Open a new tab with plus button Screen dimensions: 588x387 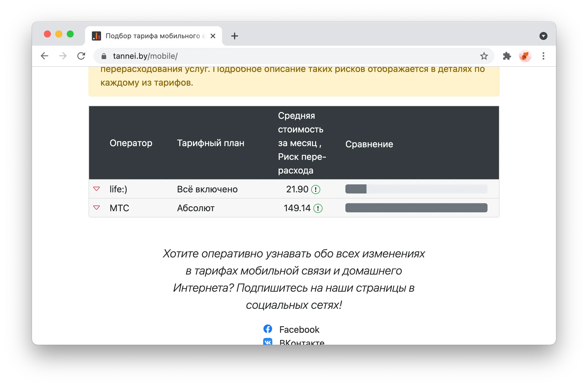tap(234, 36)
